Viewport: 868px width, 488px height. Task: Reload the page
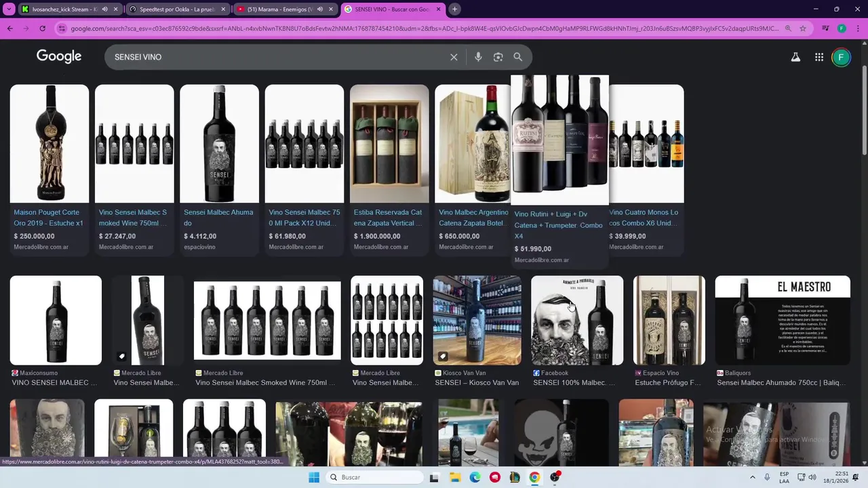coord(42,28)
